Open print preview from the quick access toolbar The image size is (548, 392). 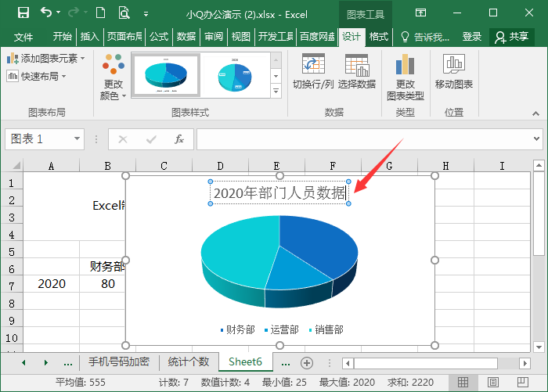pos(124,13)
